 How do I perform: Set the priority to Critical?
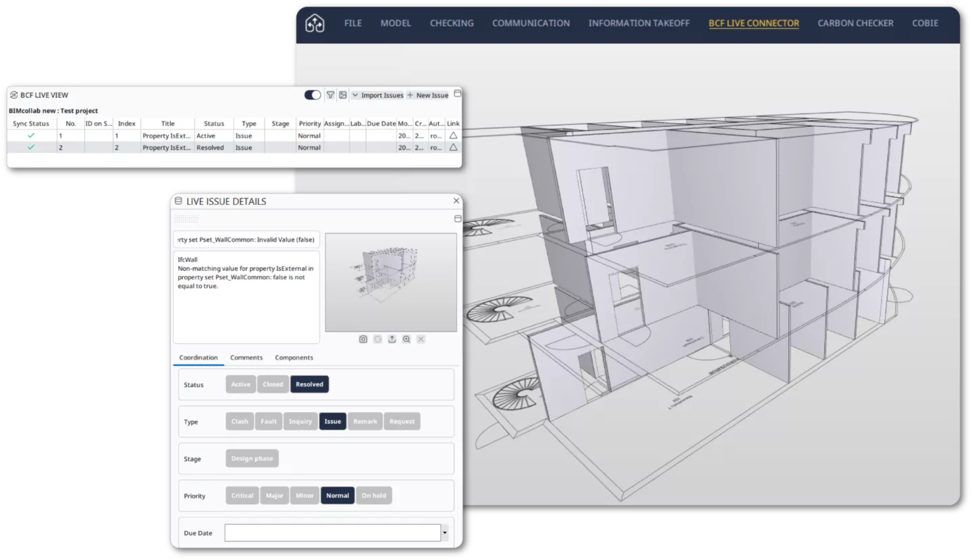pyautogui.click(x=242, y=496)
